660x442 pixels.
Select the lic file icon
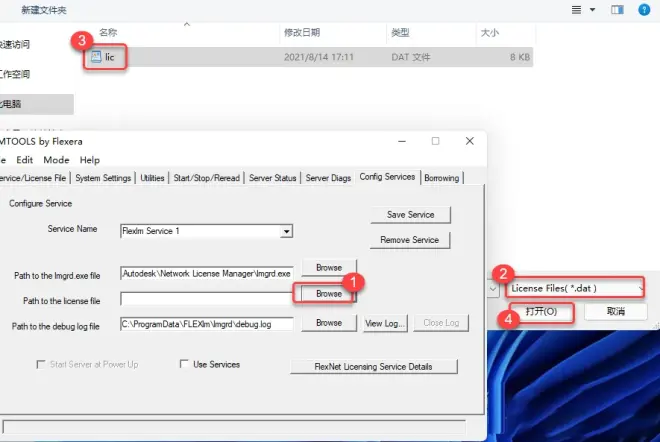click(x=96, y=57)
